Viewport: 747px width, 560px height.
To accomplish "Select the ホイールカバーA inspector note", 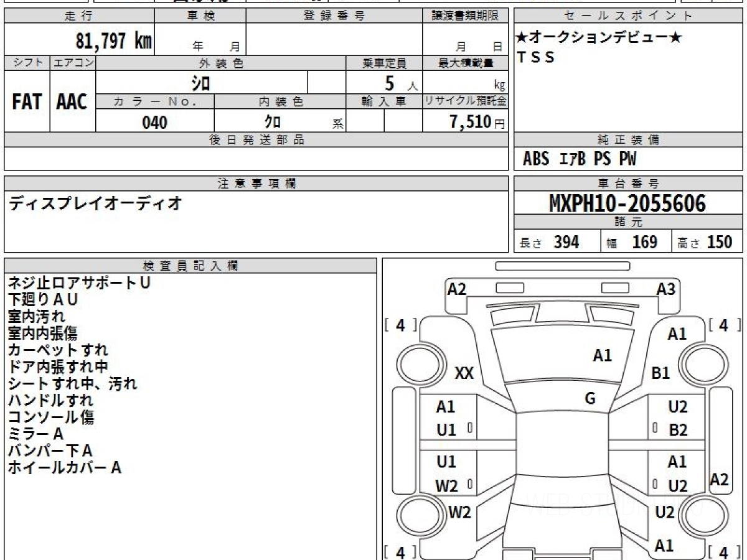I will (65, 468).
